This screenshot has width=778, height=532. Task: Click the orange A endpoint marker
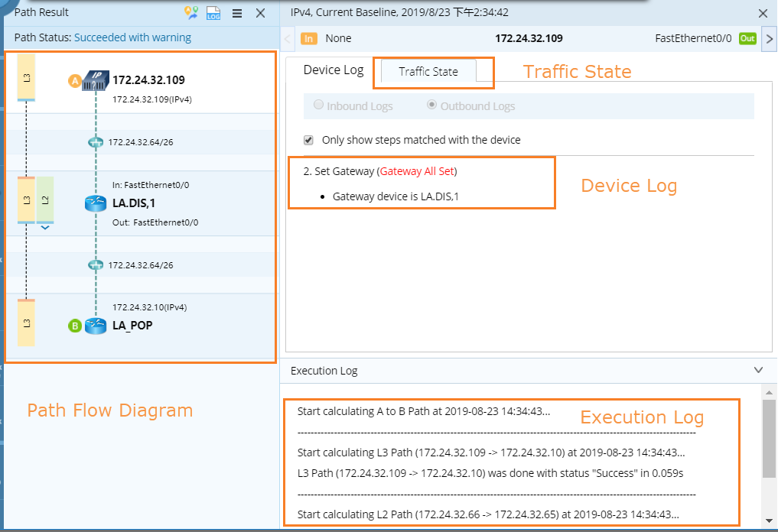coord(75,80)
